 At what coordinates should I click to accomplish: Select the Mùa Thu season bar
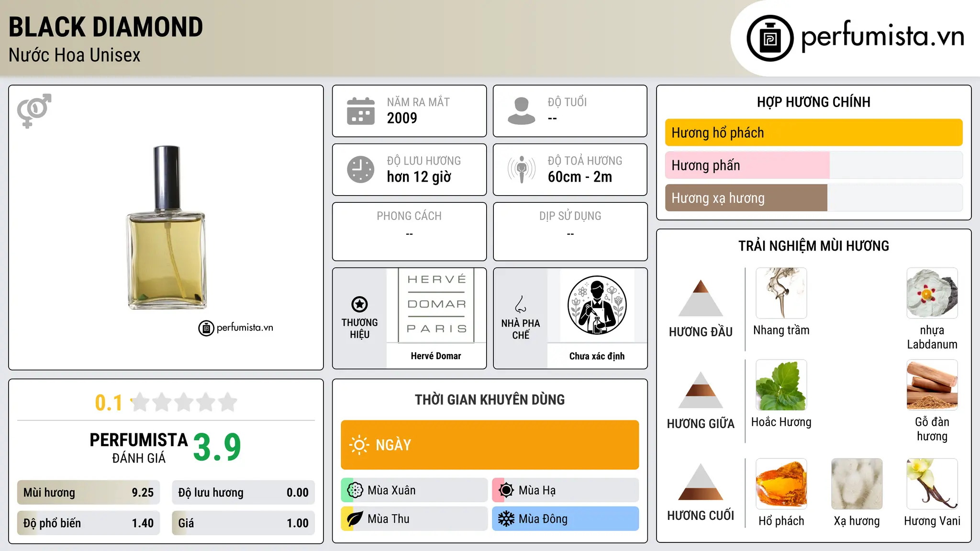(414, 519)
